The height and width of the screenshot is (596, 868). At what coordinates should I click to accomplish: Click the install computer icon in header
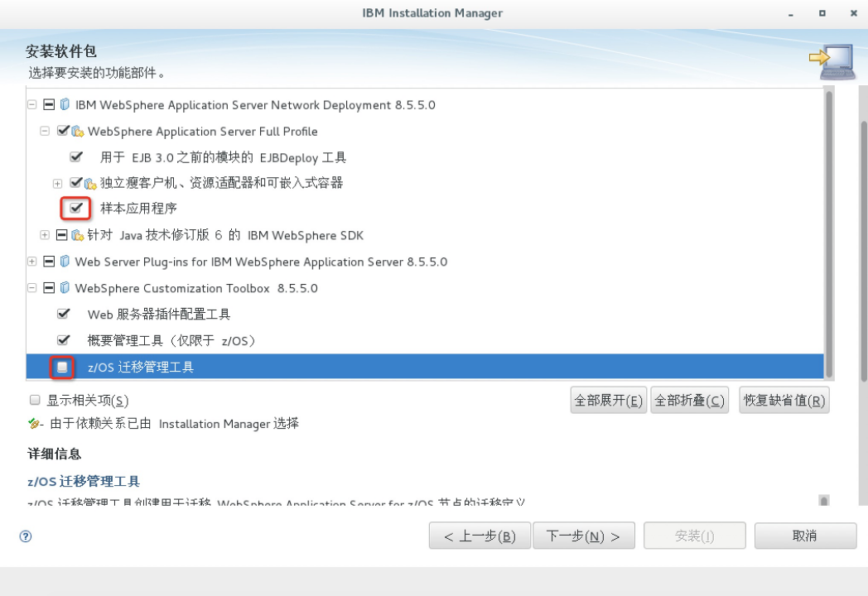[832, 63]
